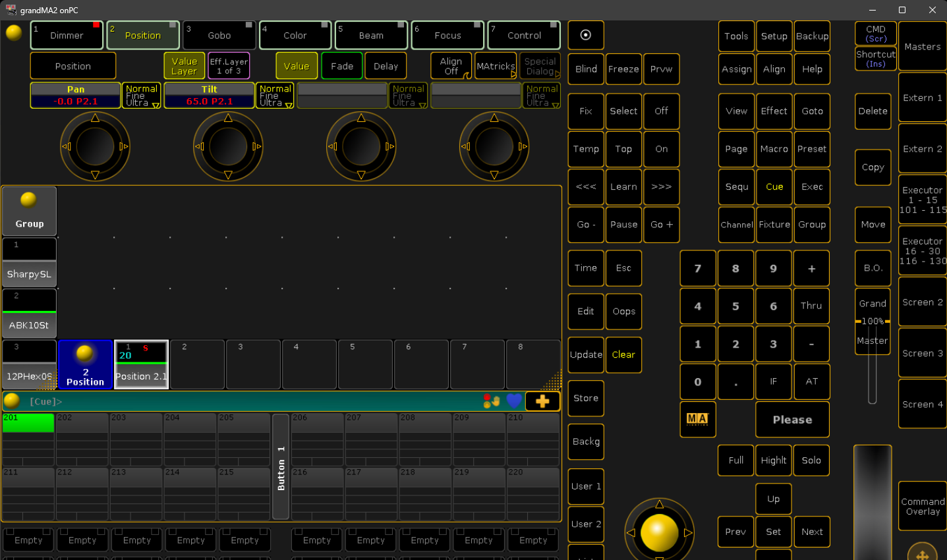Click the yellow plus icon in command line

pos(542,401)
